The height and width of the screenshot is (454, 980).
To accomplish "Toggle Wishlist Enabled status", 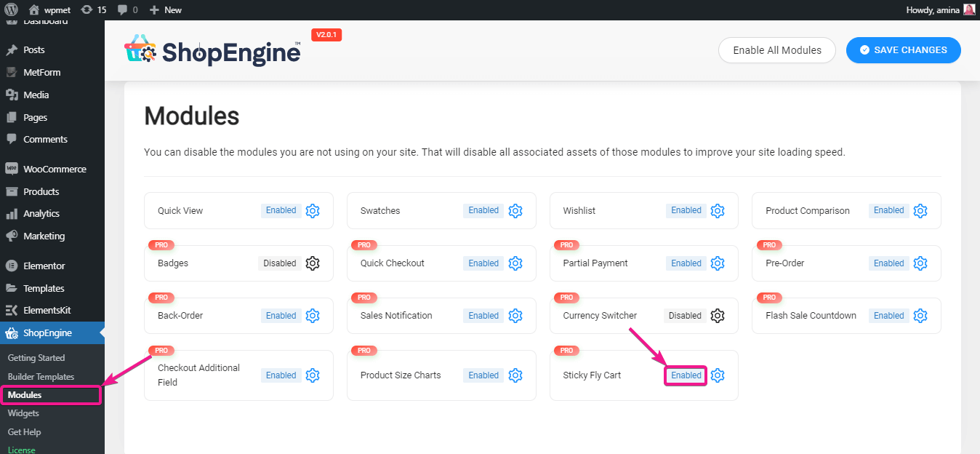I will [686, 210].
